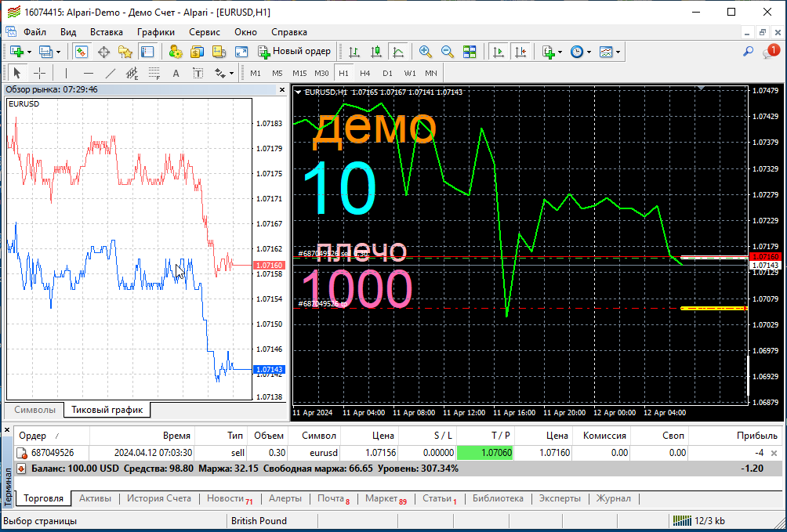Click the chart print setup icon
This screenshot has width=787, height=532.
[x=219, y=52]
